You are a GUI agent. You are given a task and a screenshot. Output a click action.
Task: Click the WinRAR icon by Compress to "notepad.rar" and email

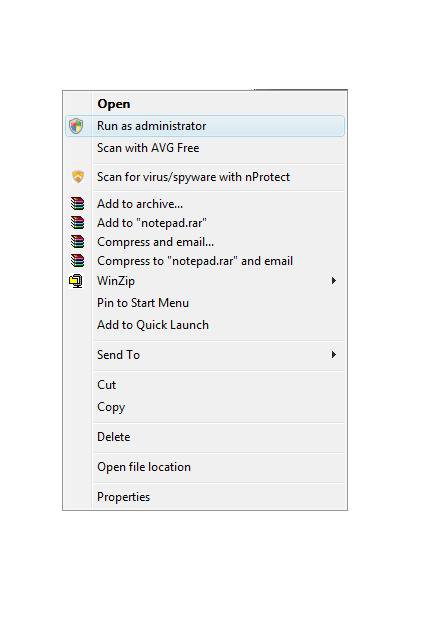click(78, 260)
